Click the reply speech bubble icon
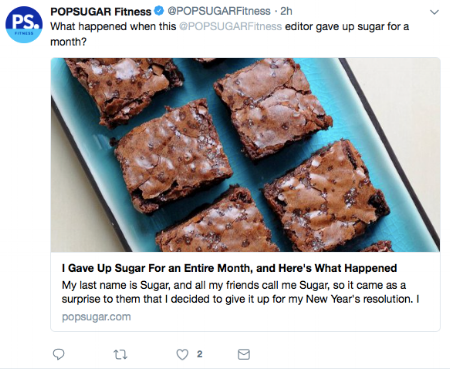This screenshot has width=450, height=369. 59,354
